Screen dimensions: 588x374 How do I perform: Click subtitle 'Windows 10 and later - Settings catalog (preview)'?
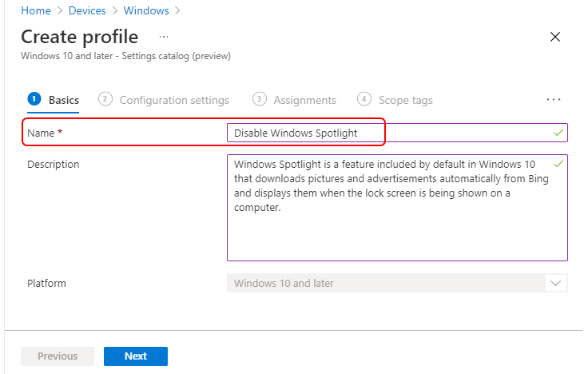[125, 56]
